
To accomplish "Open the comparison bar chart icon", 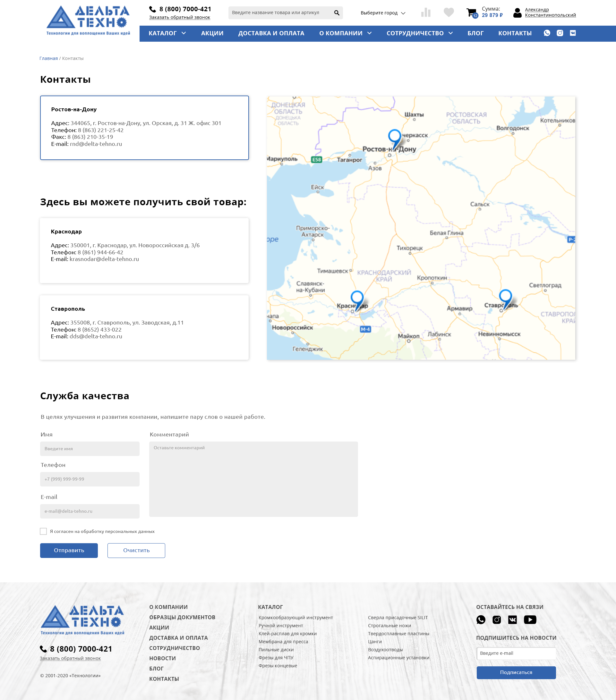I will tap(425, 13).
